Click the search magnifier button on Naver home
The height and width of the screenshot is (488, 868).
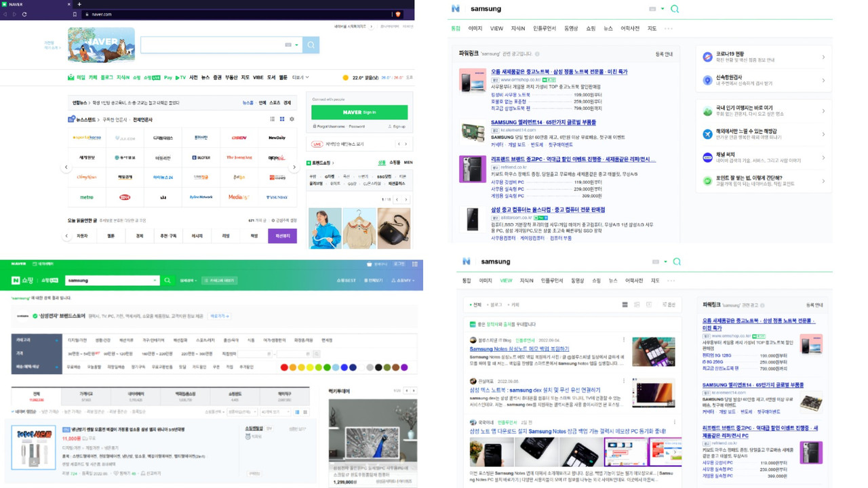pyautogui.click(x=311, y=45)
